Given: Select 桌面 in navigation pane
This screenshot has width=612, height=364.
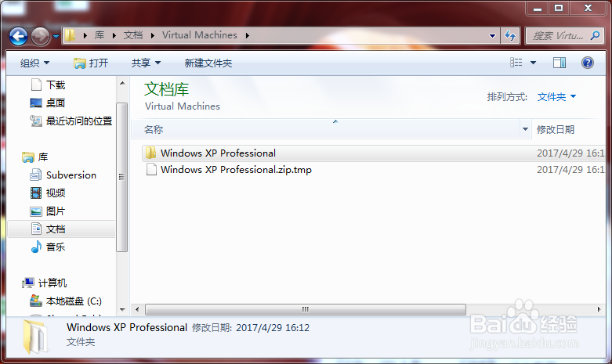Looking at the screenshot, I should click(x=56, y=103).
